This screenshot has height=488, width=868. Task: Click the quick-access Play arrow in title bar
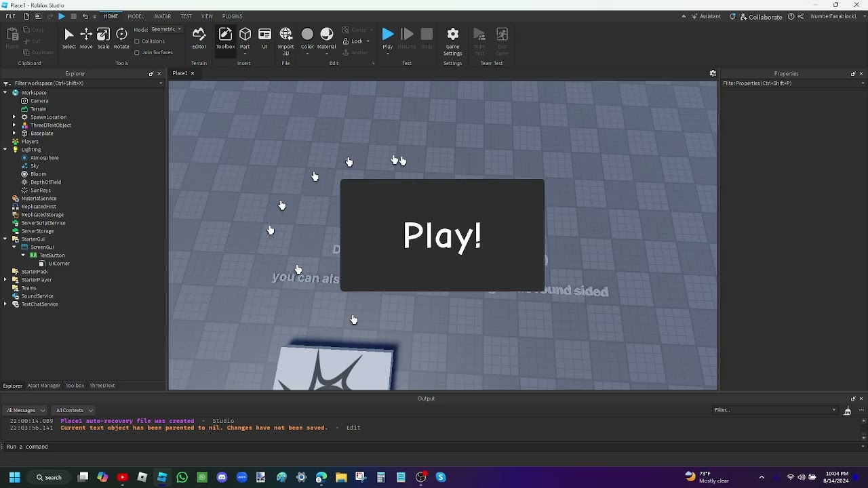click(x=62, y=16)
